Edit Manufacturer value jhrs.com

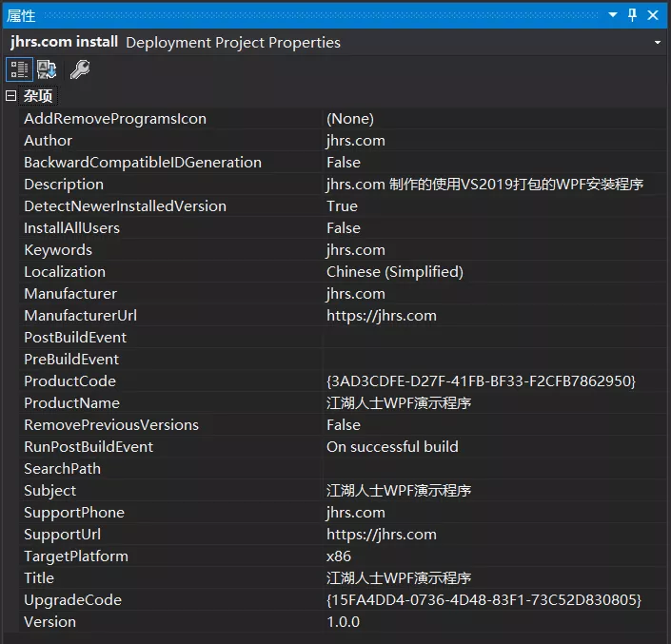pyautogui.click(x=356, y=293)
